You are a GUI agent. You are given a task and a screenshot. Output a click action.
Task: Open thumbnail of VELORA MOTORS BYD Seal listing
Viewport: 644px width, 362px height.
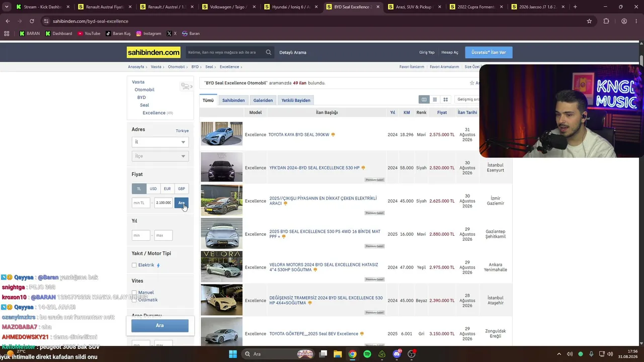pos(221,266)
